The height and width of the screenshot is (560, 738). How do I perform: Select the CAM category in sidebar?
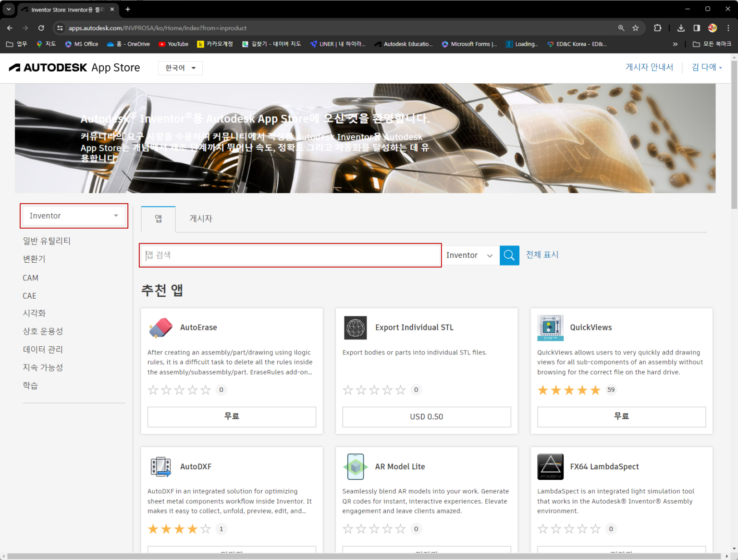click(x=30, y=278)
